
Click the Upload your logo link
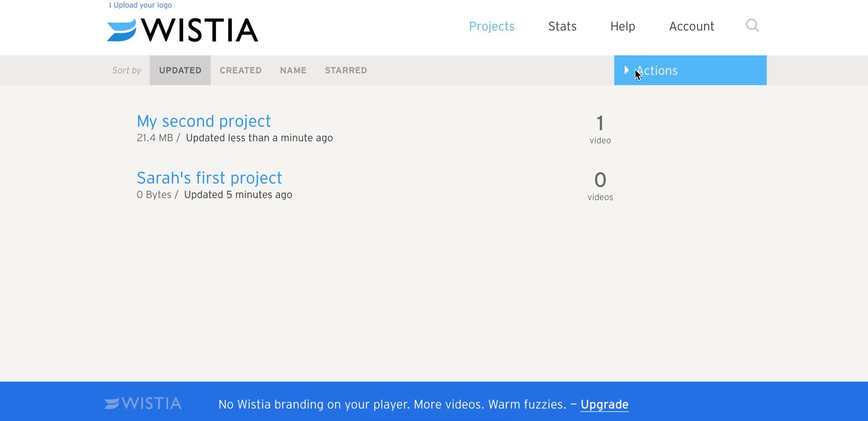coord(140,5)
